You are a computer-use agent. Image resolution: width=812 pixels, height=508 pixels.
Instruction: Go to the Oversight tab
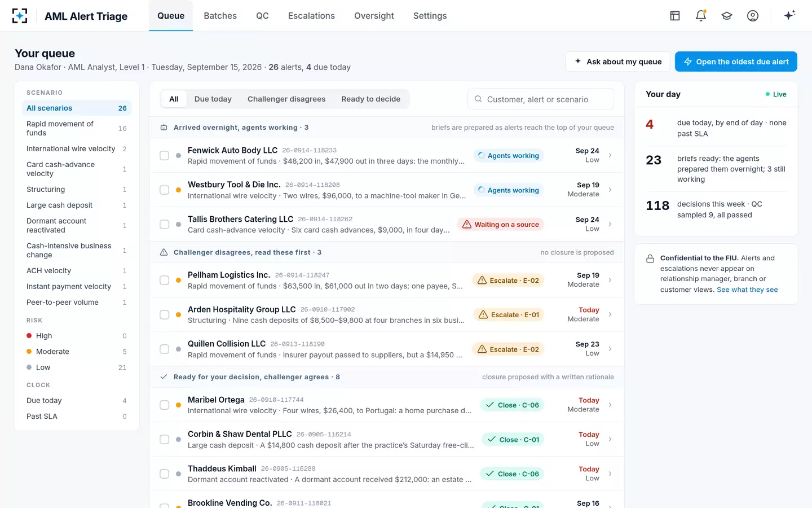pyautogui.click(x=374, y=16)
